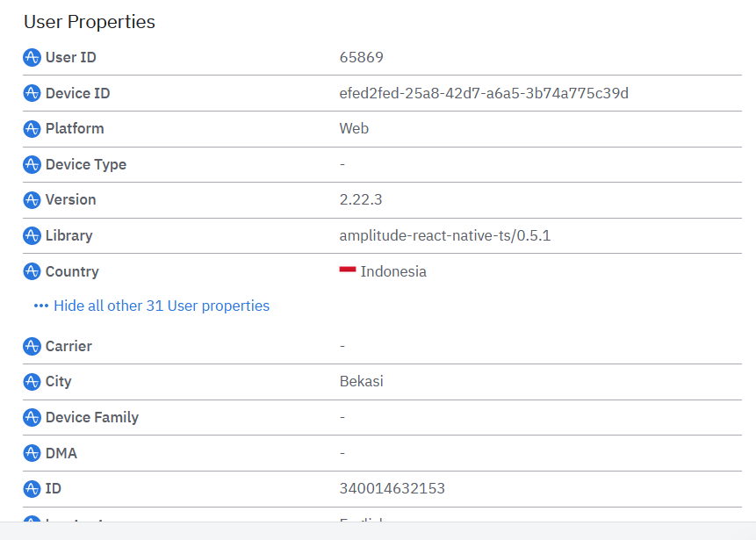Click the City value Bekasi
756x540 pixels.
point(361,382)
